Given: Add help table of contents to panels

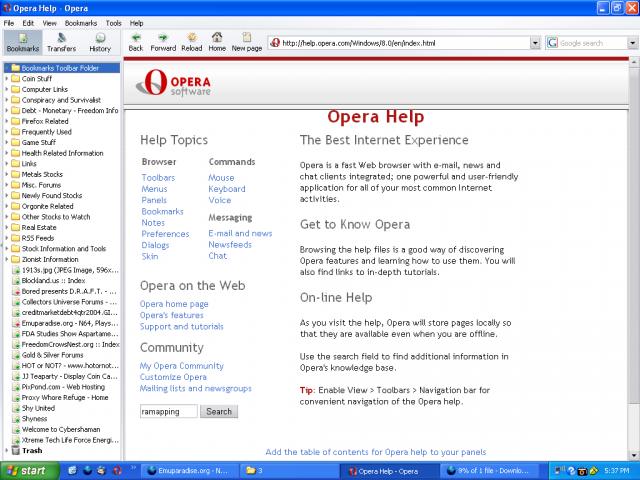Looking at the screenshot, I should (376, 452).
